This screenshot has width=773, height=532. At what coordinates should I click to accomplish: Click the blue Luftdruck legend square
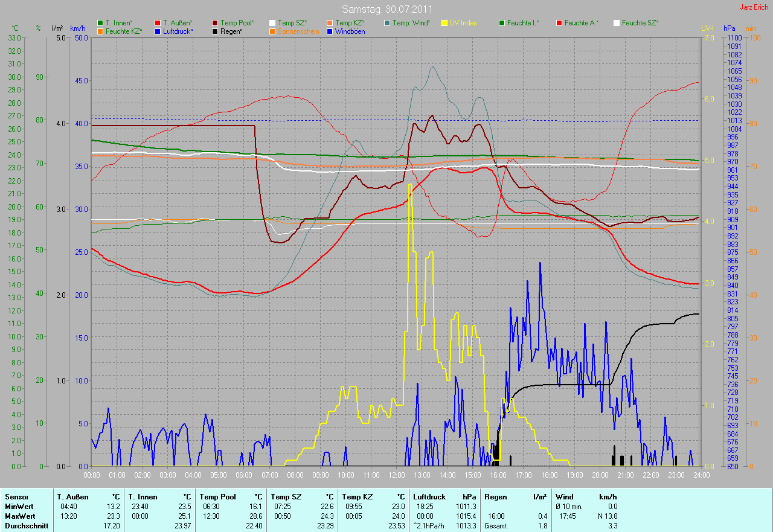coord(158,31)
